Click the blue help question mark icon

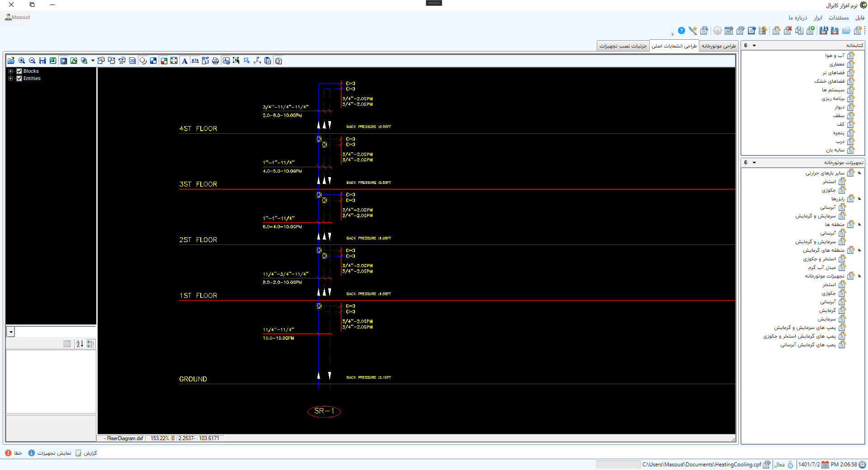[x=681, y=31]
